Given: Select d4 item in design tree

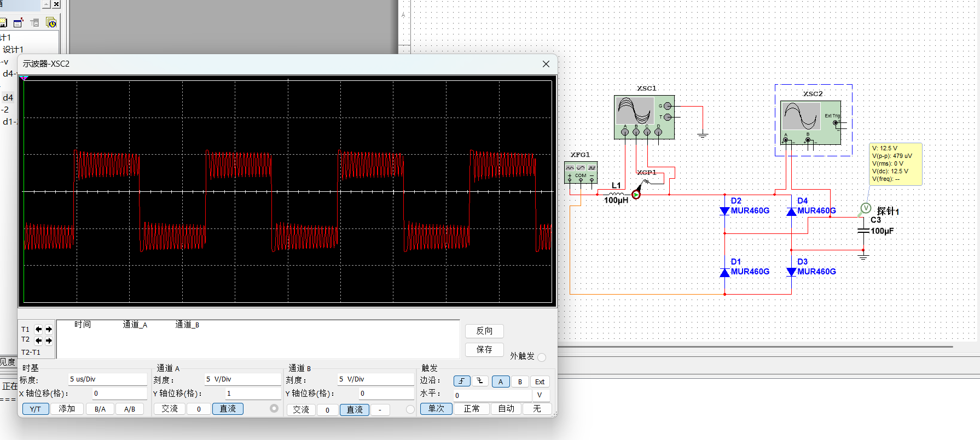Looking at the screenshot, I should (x=8, y=98).
